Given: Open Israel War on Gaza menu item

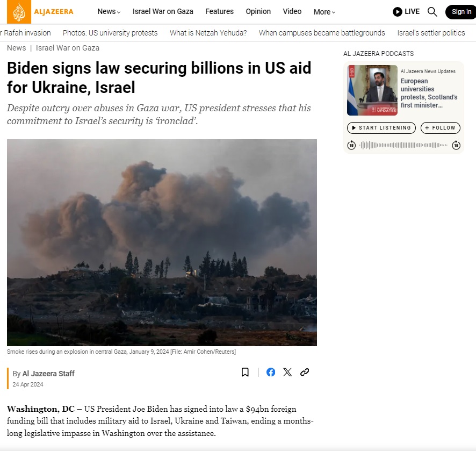Looking at the screenshot, I should click(x=163, y=11).
